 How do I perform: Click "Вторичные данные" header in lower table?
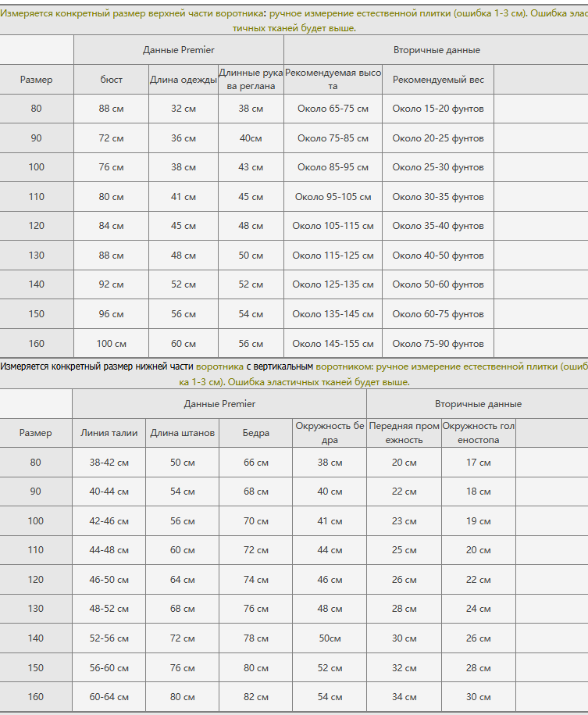tap(478, 404)
